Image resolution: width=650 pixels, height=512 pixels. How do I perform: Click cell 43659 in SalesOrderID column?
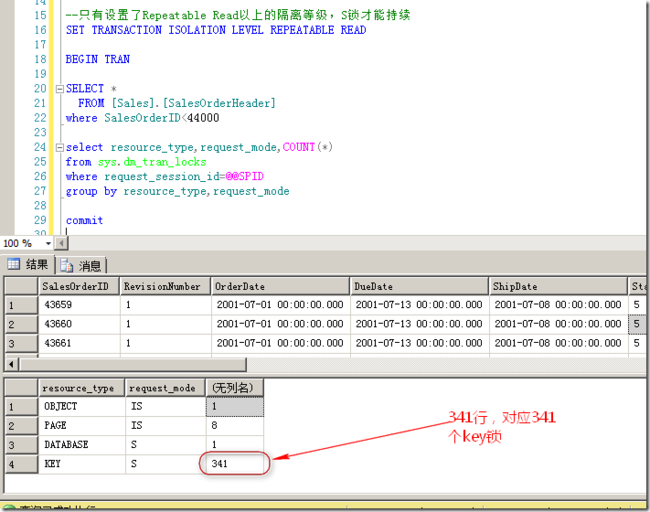coord(79,305)
